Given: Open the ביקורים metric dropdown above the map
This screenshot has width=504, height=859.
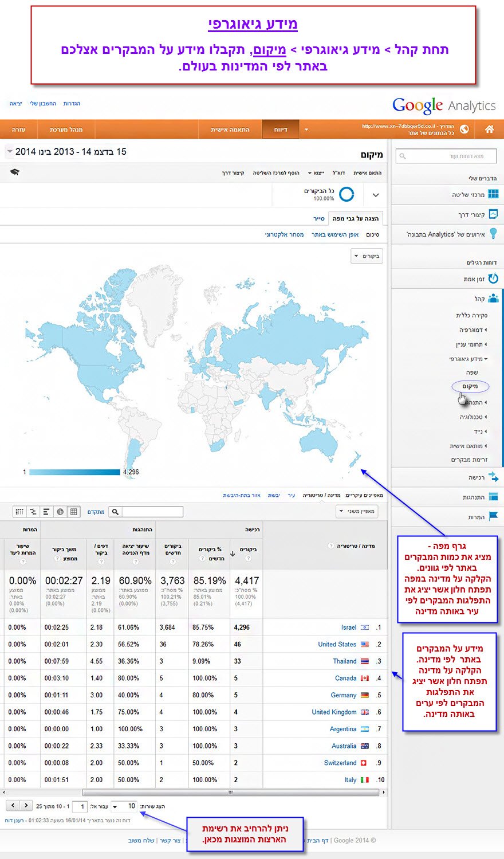Looking at the screenshot, I should [x=367, y=256].
